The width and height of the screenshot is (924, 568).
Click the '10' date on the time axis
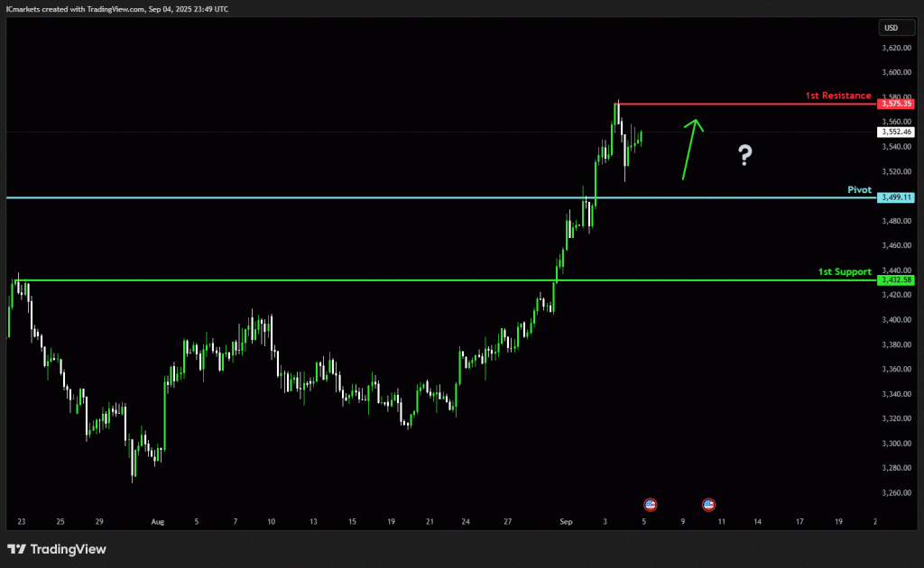click(271, 521)
